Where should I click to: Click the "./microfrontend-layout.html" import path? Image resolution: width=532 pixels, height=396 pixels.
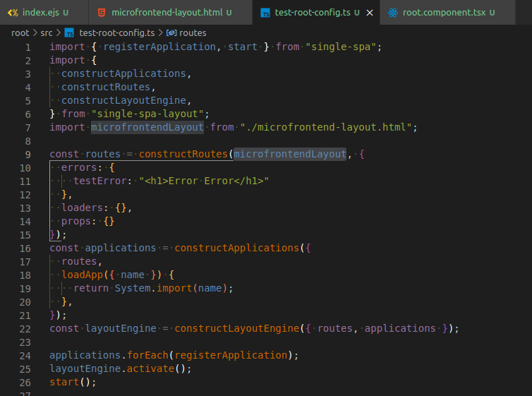click(x=326, y=127)
